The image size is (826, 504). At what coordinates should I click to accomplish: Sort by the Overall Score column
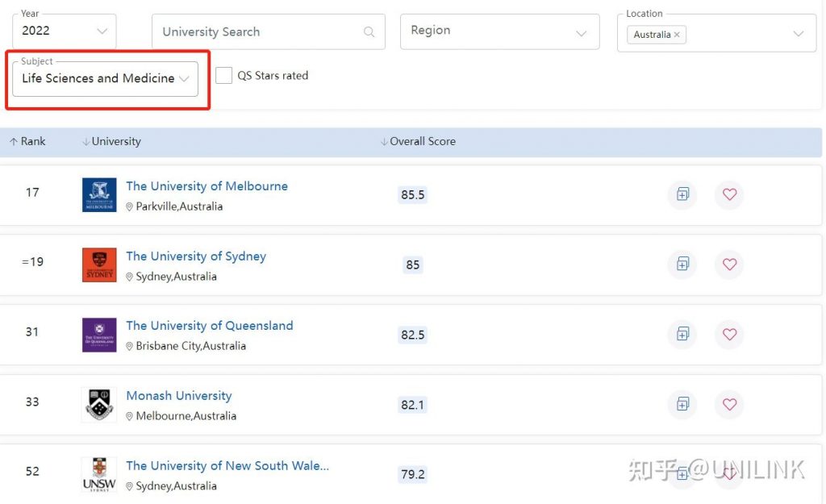pyautogui.click(x=419, y=141)
